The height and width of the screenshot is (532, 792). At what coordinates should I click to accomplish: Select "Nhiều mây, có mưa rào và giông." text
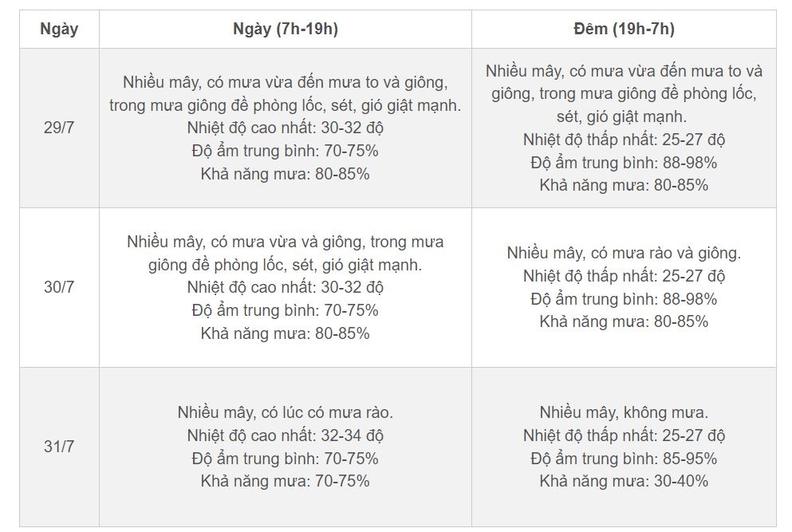(624, 253)
